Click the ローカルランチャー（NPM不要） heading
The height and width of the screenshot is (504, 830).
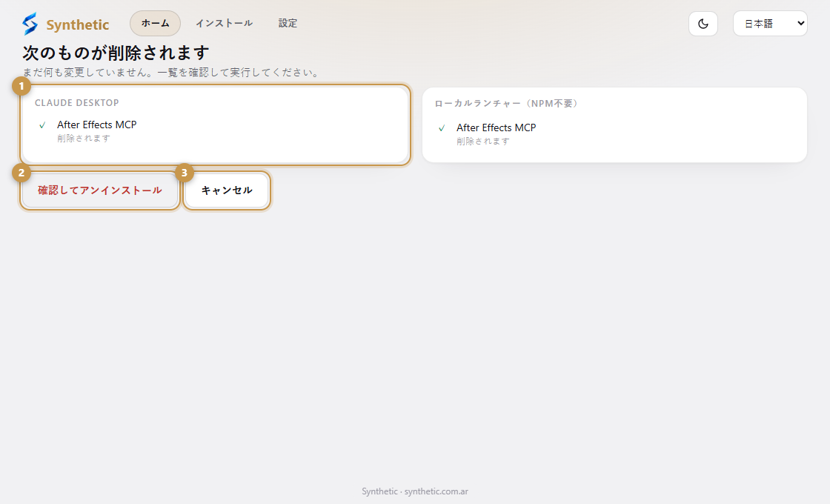(507, 103)
